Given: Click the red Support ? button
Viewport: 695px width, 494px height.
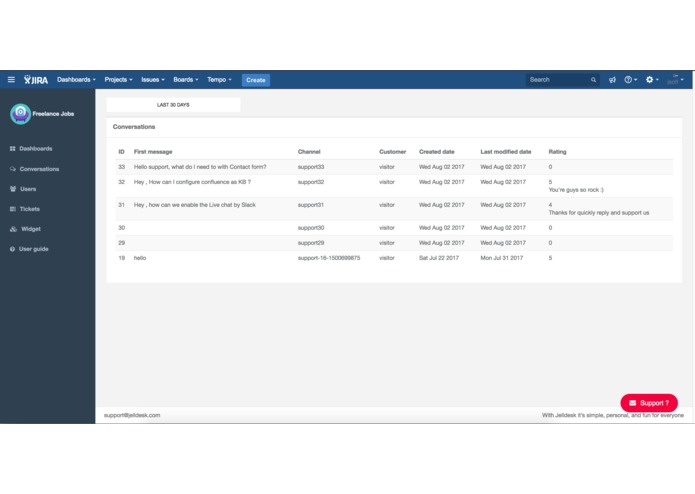Looking at the screenshot, I should [x=649, y=403].
